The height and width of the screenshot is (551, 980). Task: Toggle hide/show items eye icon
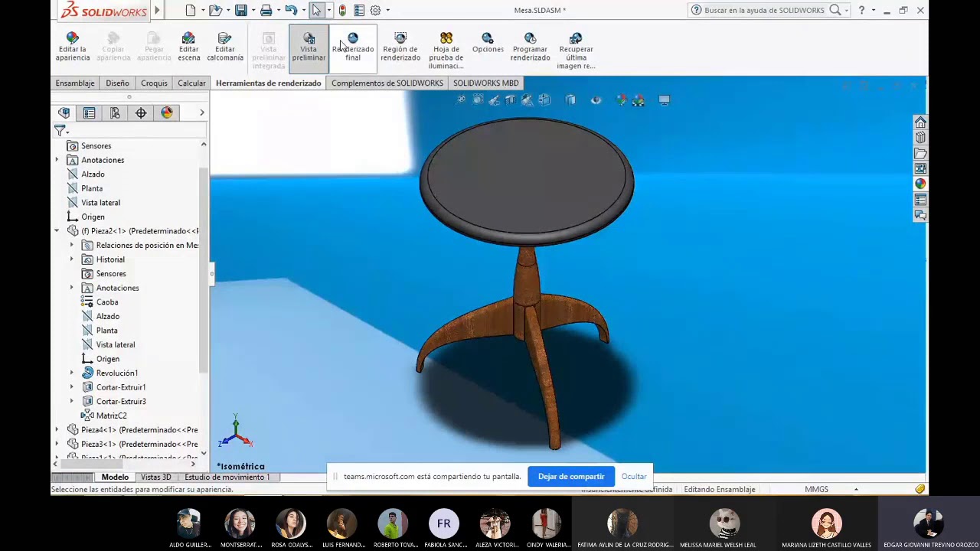[596, 100]
